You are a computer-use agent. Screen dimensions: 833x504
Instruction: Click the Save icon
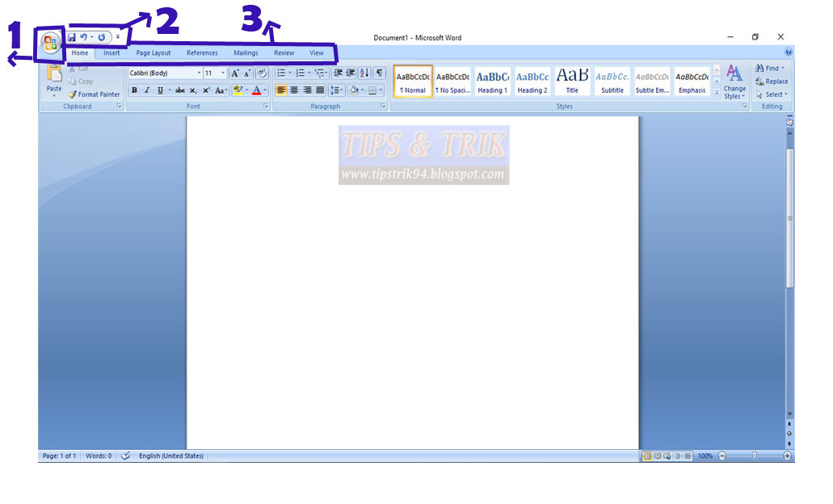tap(74, 36)
